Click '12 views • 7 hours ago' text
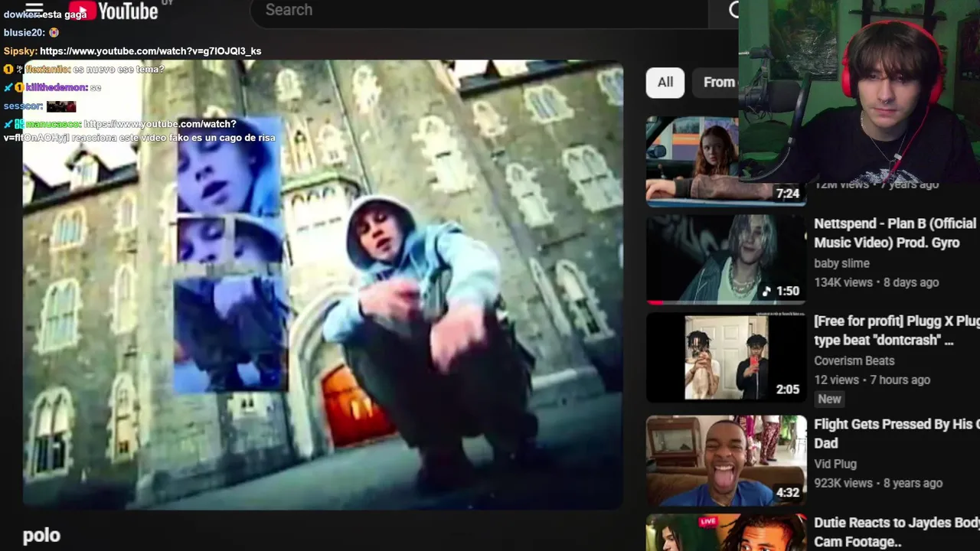980x551 pixels. [x=872, y=380]
